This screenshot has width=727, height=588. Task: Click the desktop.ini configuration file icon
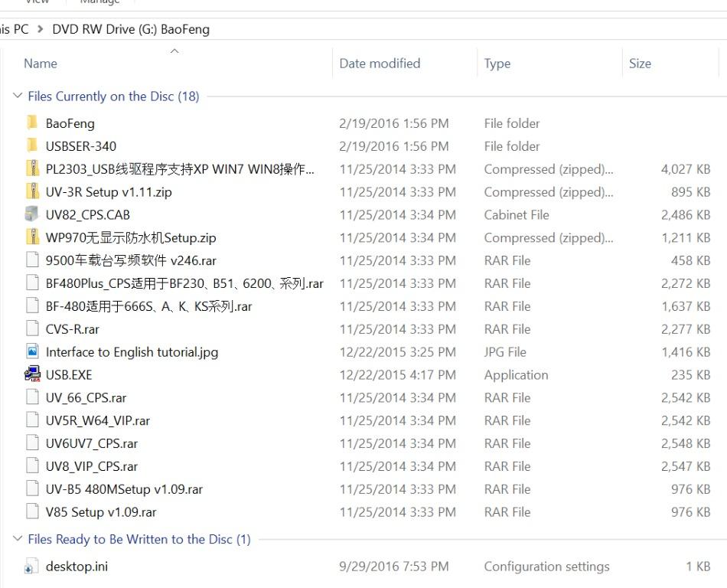[x=32, y=567]
